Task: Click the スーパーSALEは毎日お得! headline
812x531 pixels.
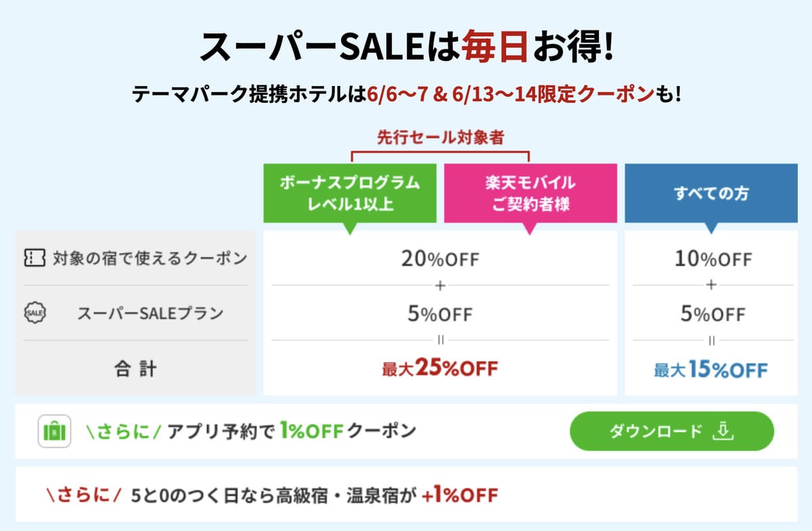Action: pyautogui.click(x=406, y=46)
